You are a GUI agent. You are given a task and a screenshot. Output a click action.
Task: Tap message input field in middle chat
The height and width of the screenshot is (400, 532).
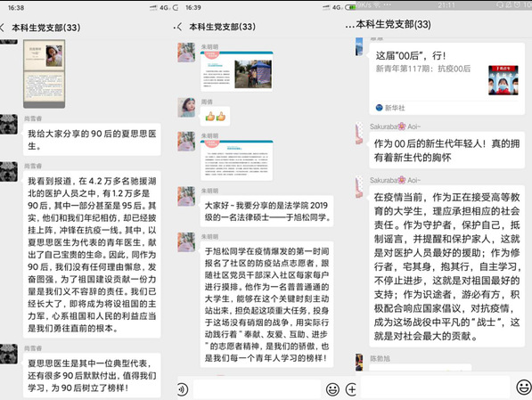click(257, 388)
